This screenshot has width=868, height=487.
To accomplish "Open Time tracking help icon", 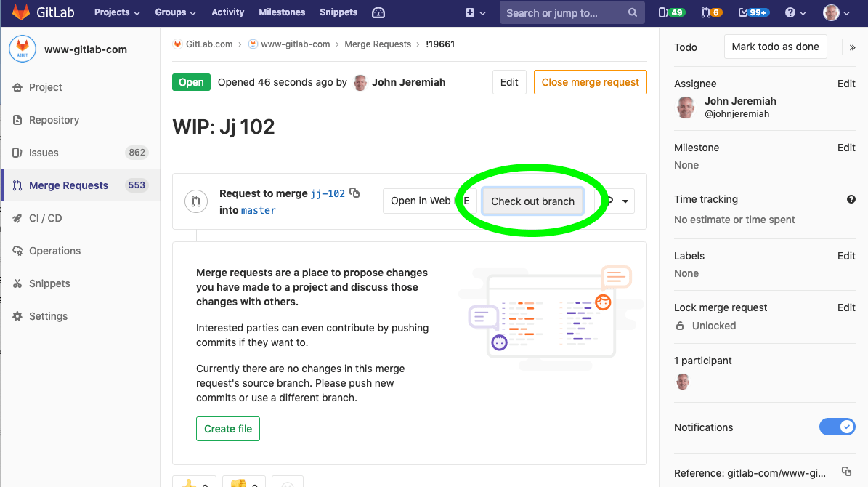I will (x=851, y=199).
